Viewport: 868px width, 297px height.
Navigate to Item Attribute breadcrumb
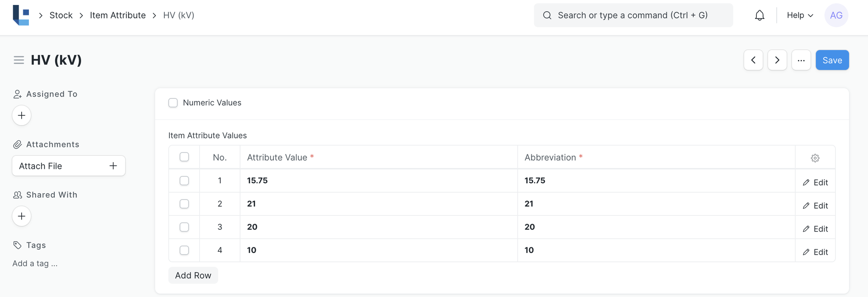click(118, 15)
